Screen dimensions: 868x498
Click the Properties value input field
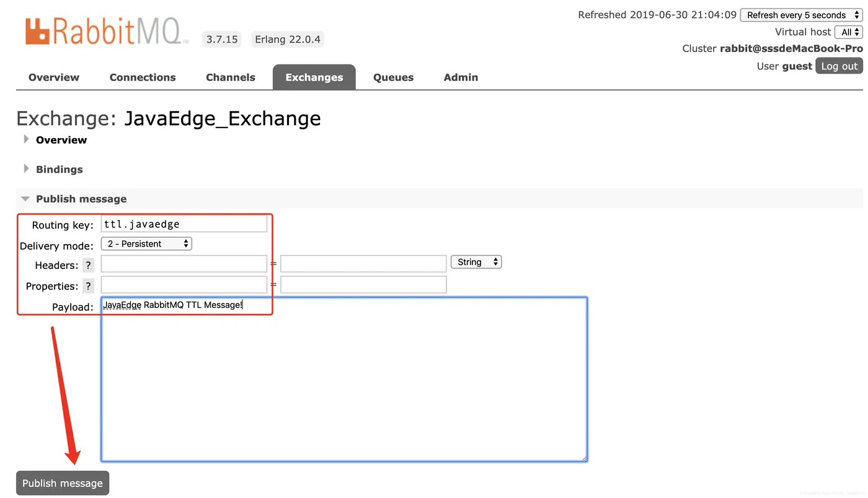point(363,285)
